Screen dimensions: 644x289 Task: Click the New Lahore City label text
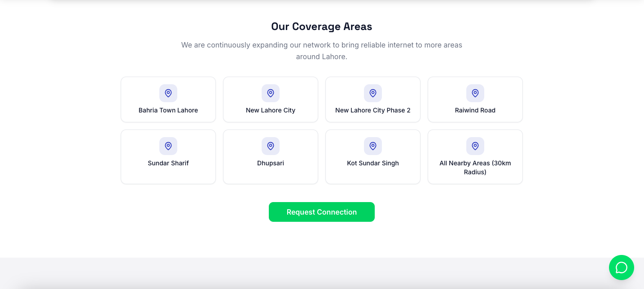click(271, 110)
